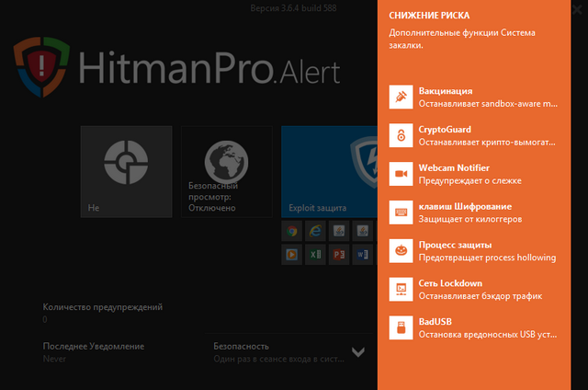588x390 pixels.
Task: Click the crosshair scan tile
Action: click(126, 172)
